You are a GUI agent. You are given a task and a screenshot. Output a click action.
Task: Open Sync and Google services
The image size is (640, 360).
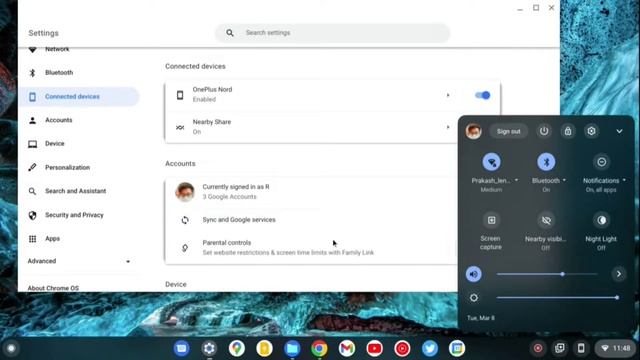311,220
